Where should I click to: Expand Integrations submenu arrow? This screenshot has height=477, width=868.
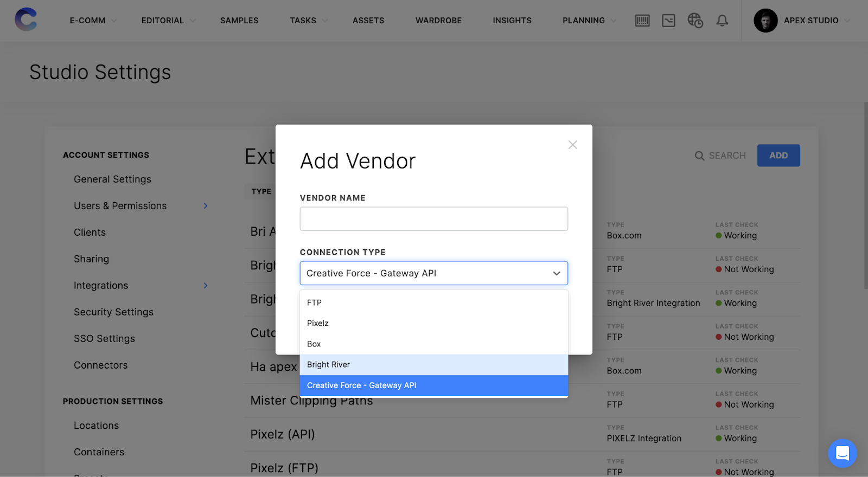click(206, 286)
